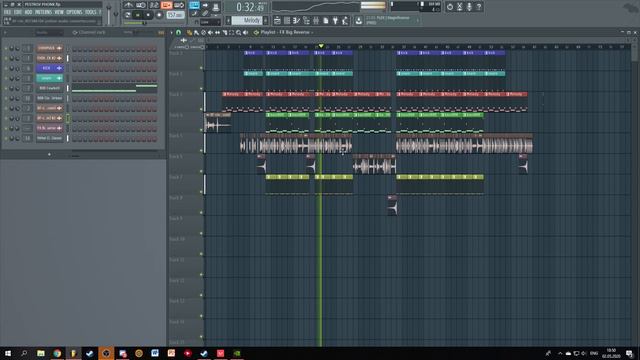Open the PATTERNS menu
The image size is (640, 360).
coord(43,12)
